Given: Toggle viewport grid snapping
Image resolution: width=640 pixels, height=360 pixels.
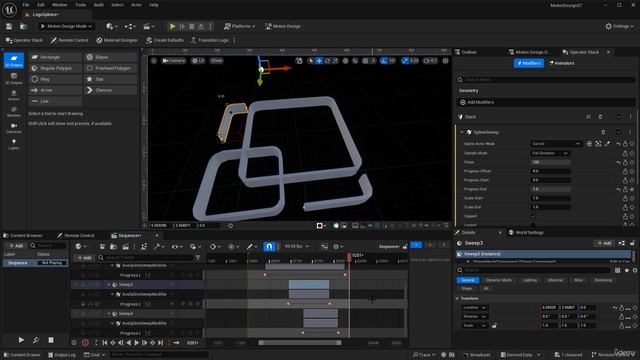Looking at the screenshot, I should click(x=366, y=60).
